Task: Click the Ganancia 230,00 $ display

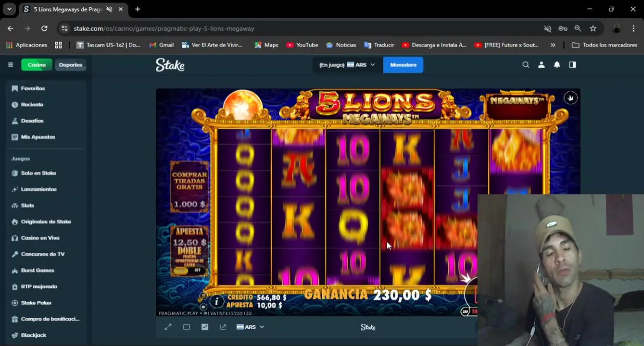Action: (x=368, y=295)
